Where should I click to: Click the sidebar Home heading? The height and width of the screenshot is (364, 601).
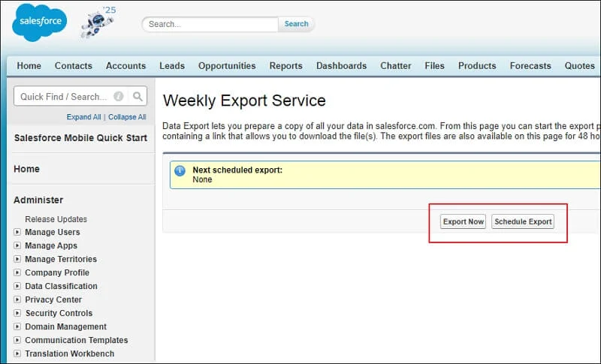26,169
